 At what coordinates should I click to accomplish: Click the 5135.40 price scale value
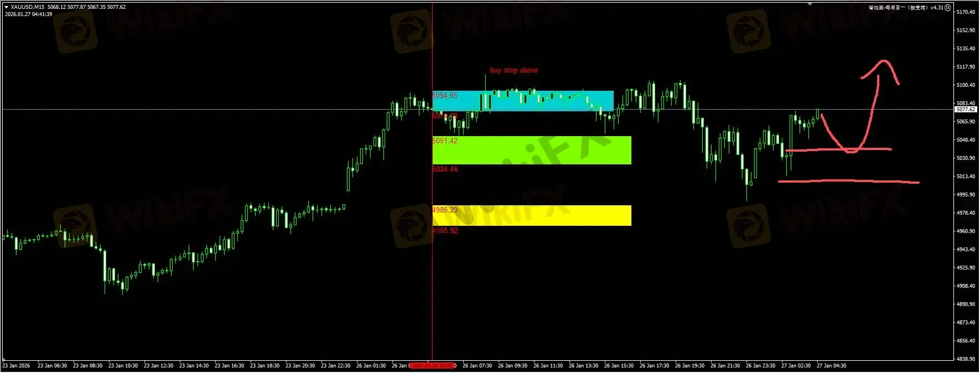966,49
